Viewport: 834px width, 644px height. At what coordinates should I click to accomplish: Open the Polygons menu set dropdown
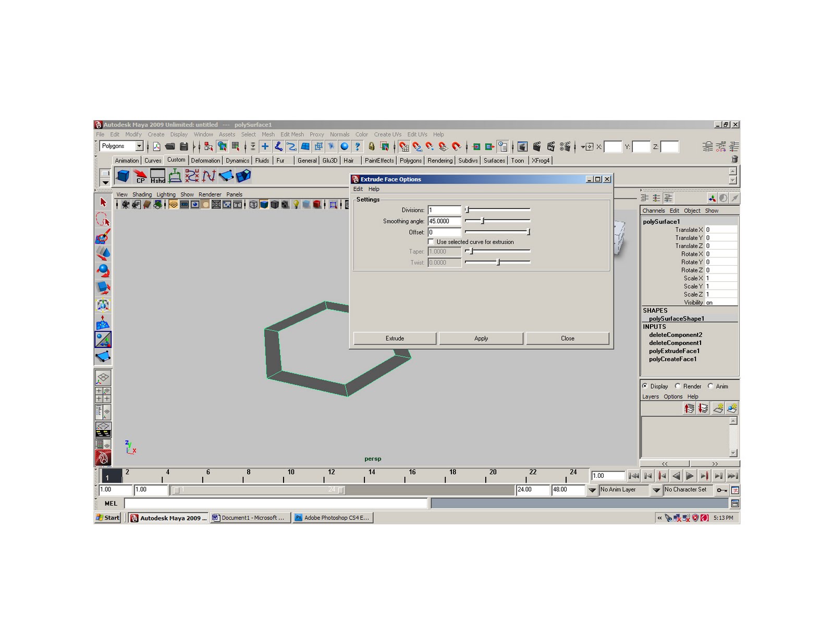[139, 146]
